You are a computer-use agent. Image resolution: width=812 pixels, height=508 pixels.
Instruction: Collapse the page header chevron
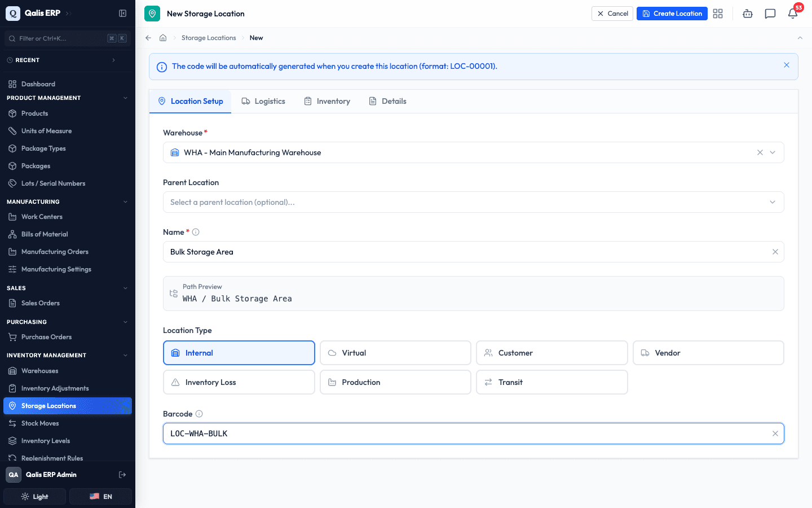click(800, 38)
